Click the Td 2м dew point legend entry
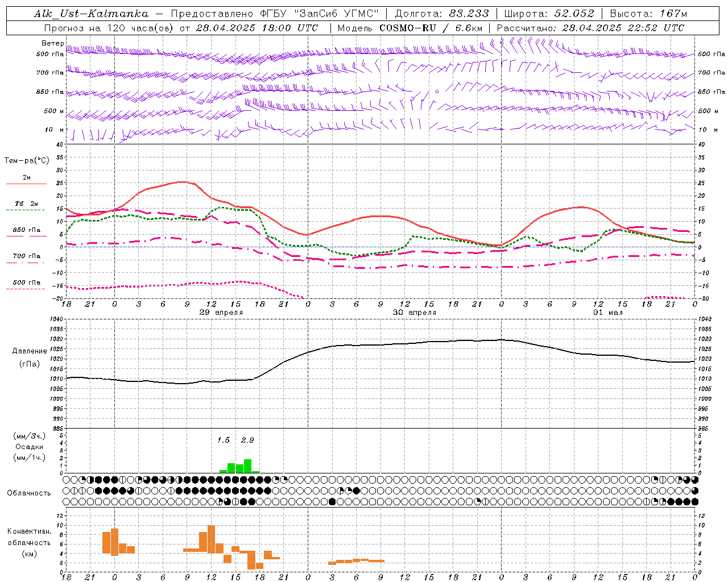This screenshot has height=582, width=728. click(x=27, y=203)
